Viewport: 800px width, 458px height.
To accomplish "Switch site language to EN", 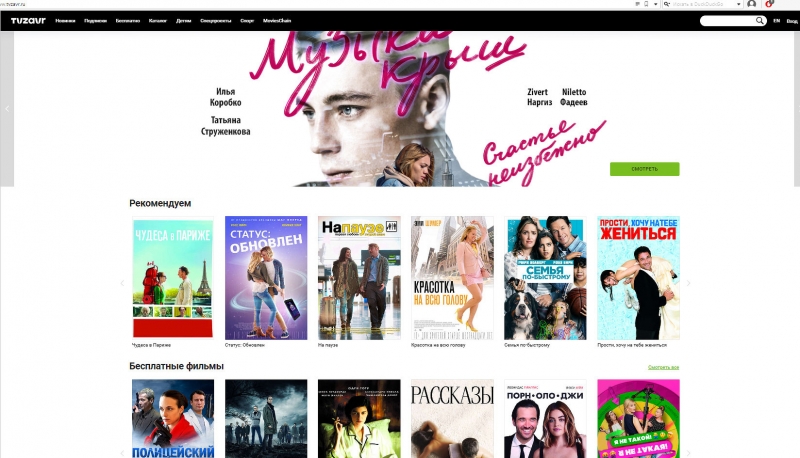I will (776, 20).
